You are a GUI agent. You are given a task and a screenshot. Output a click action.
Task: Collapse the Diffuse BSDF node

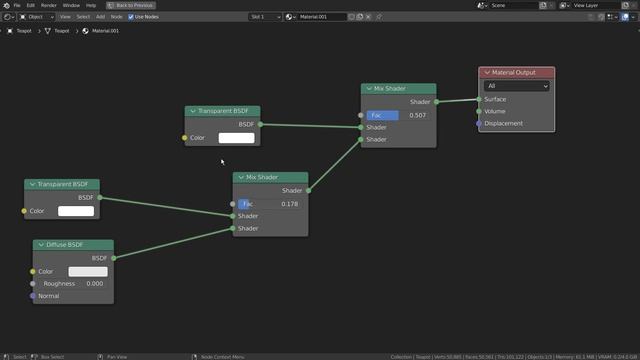point(41,245)
